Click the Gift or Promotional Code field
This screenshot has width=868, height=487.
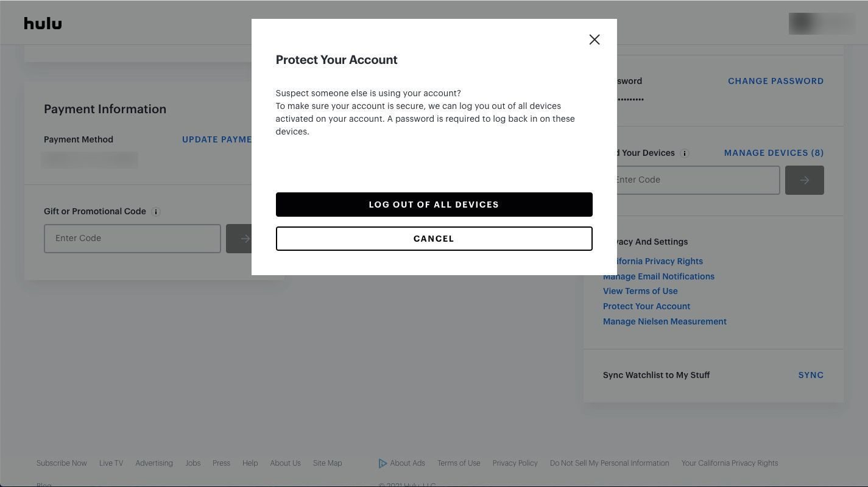tap(132, 238)
